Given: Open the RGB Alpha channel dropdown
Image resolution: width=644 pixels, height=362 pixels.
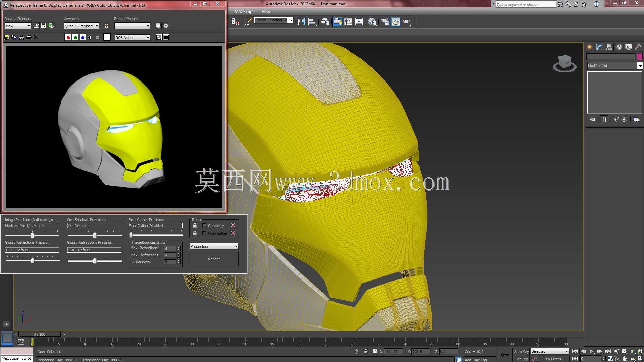Looking at the screenshot, I should [x=132, y=38].
